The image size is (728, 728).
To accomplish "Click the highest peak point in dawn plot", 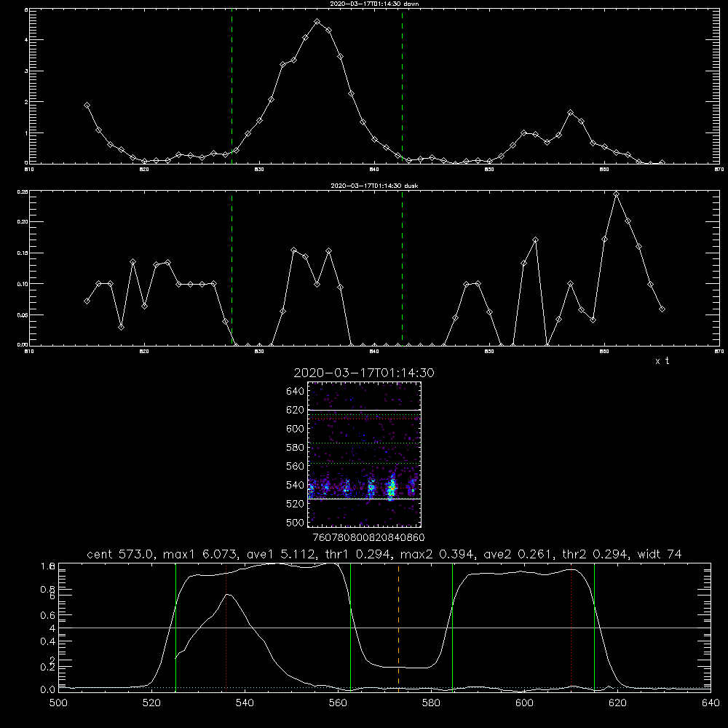I will pos(317,22).
